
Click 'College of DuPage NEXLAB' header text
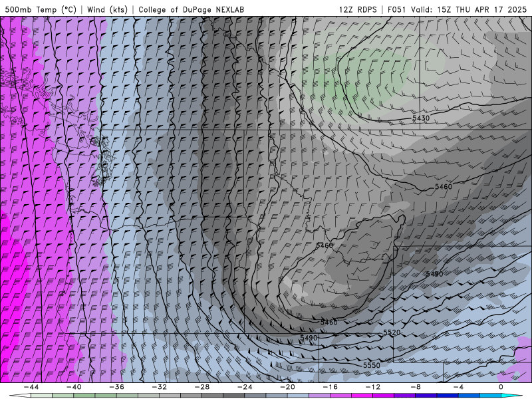click(191, 9)
